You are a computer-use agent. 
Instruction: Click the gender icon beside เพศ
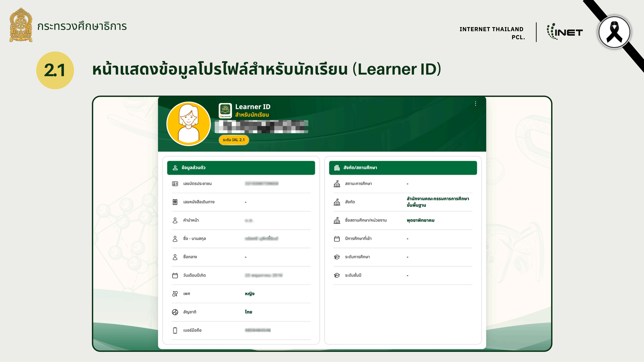(x=175, y=294)
